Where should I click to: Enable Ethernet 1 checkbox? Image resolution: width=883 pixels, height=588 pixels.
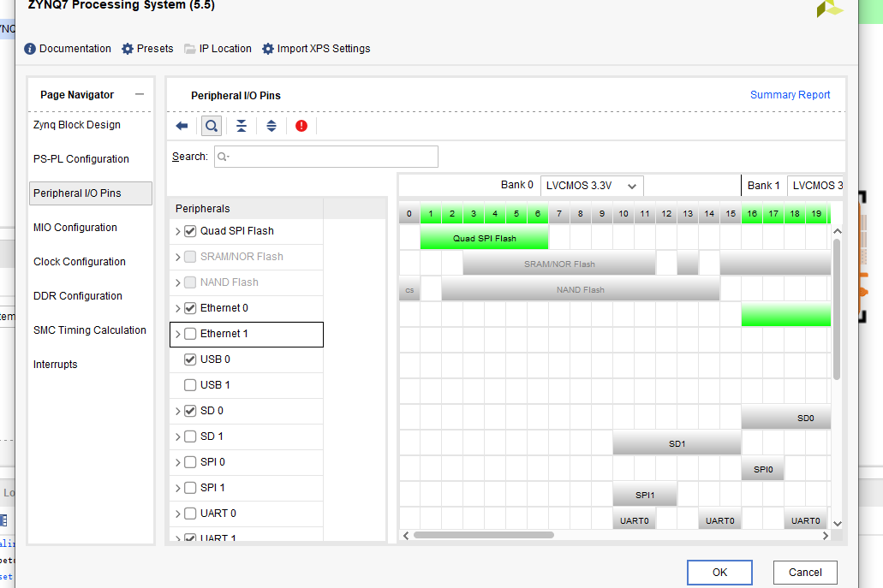[190, 335]
